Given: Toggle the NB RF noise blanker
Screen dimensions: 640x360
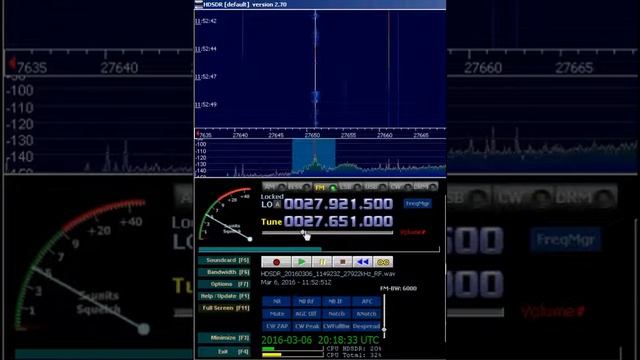Looking at the screenshot, I should click(x=307, y=301).
